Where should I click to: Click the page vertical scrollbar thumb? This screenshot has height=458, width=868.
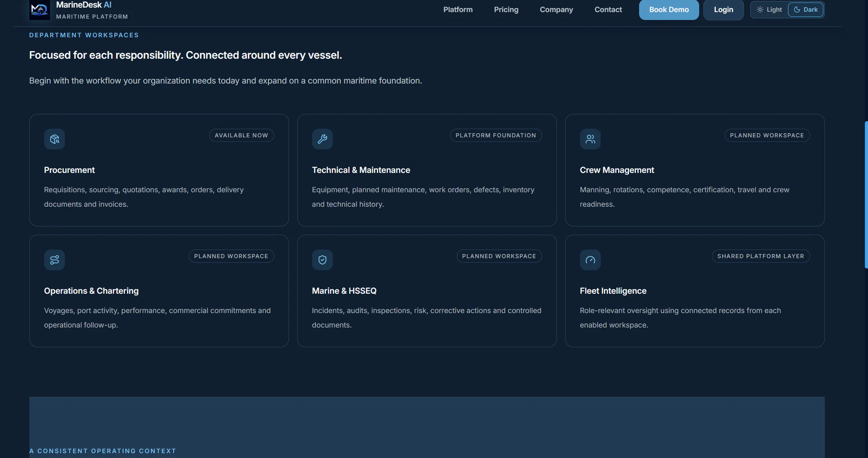[x=866, y=195]
